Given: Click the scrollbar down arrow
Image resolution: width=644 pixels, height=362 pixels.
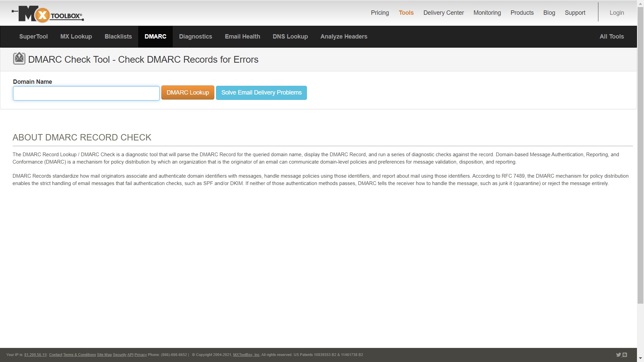Looking at the screenshot, I should pos(640,359).
